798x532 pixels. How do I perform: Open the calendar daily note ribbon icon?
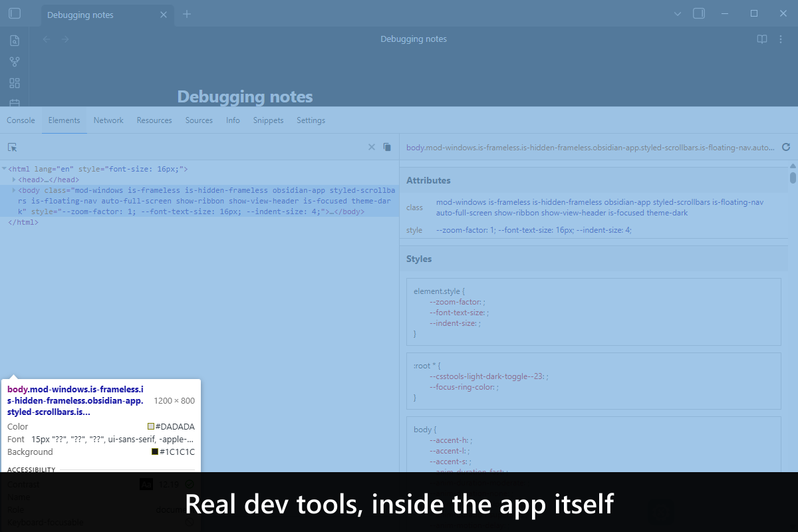(x=15, y=103)
